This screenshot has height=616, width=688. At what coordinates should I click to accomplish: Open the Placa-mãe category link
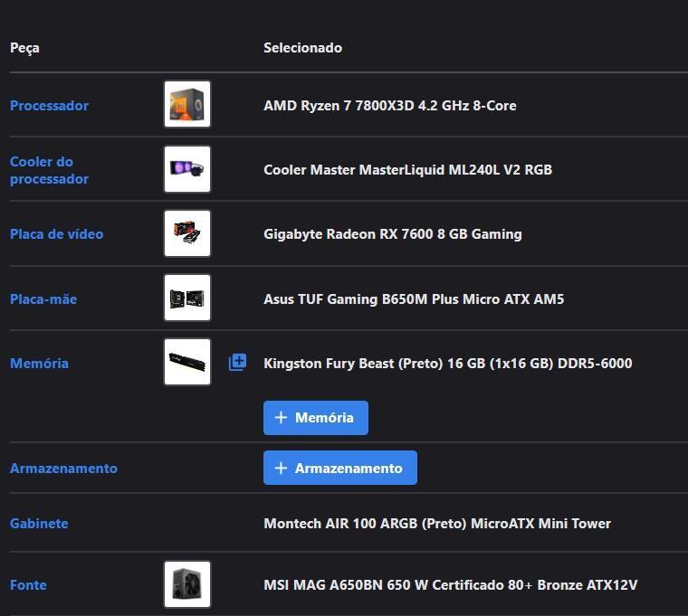coord(43,299)
